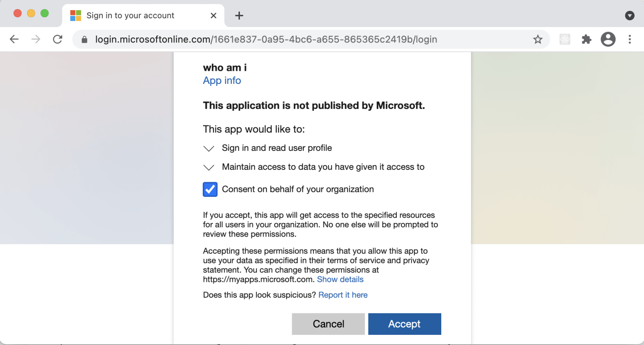Click the browser forward arrow
The image size is (644, 345).
click(36, 39)
